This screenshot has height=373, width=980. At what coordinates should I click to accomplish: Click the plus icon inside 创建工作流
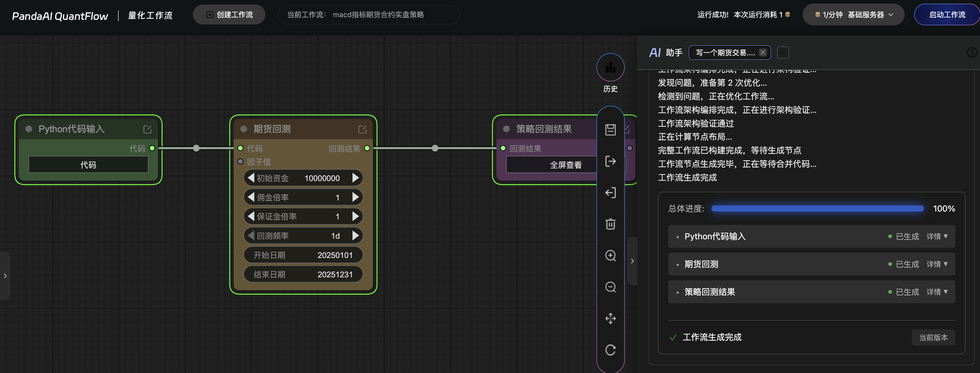[x=209, y=15]
